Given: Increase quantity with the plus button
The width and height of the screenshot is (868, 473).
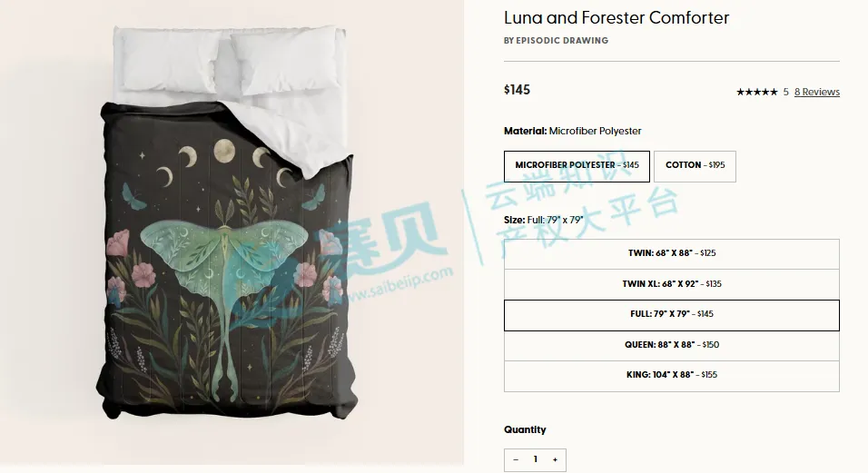Looking at the screenshot, I should [x=555, y=459].
